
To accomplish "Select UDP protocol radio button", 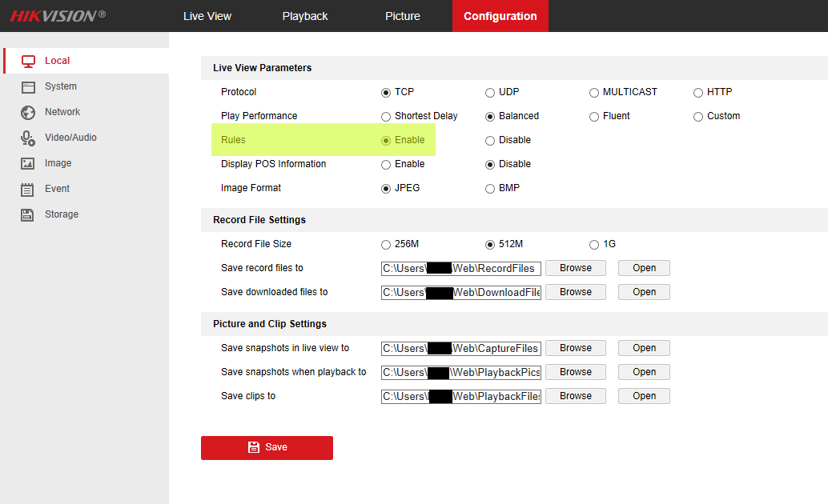I will [490, 92].
